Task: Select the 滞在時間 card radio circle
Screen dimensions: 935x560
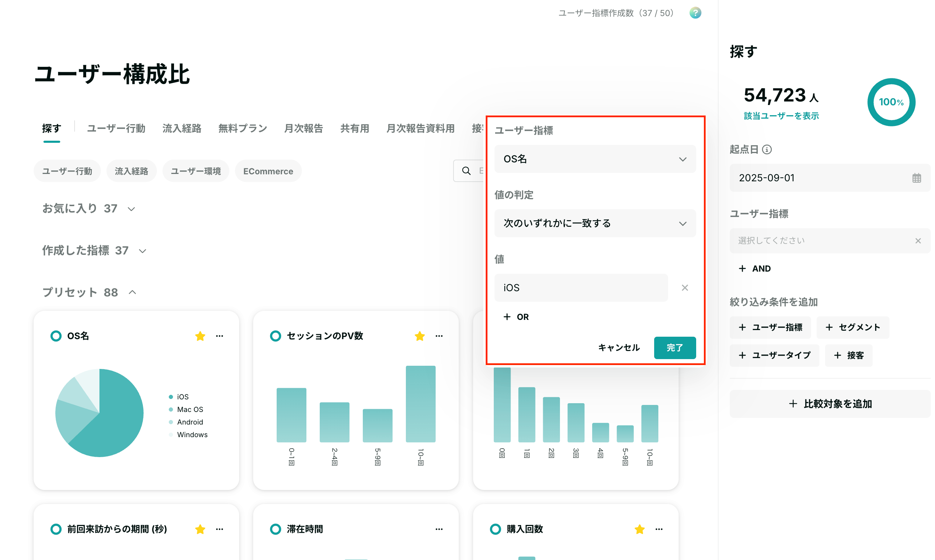Action: click(276, 529)
